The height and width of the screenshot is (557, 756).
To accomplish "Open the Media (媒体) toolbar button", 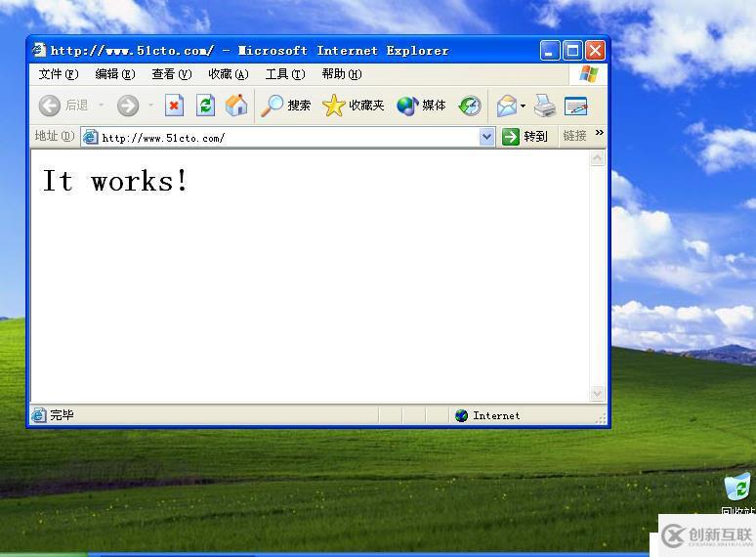I will point(421,106).
